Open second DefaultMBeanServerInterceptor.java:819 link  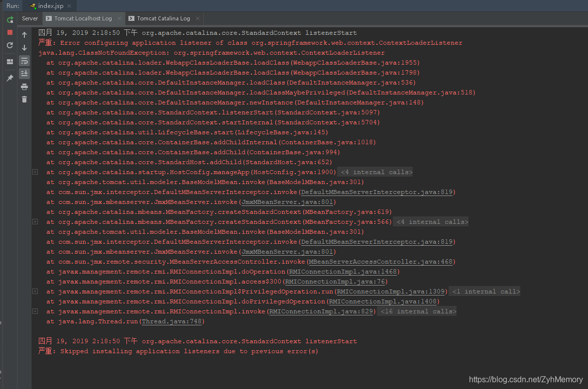[377, 242]
